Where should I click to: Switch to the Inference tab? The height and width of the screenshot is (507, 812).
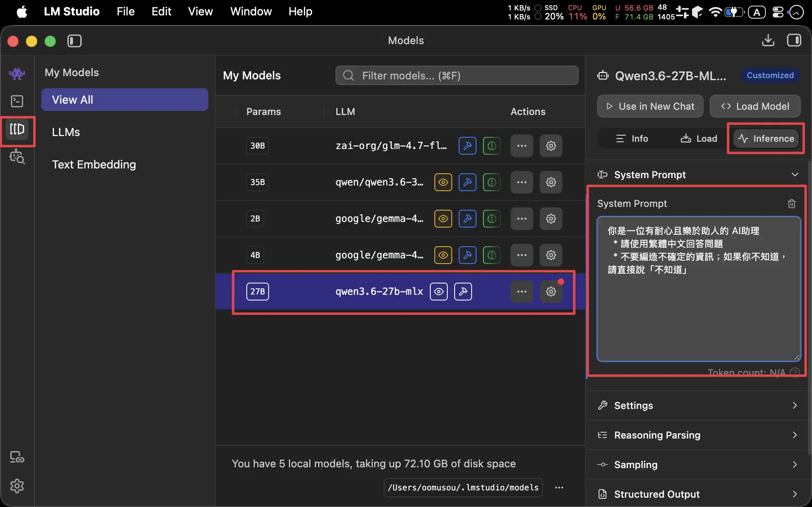[x=766, y=138]
